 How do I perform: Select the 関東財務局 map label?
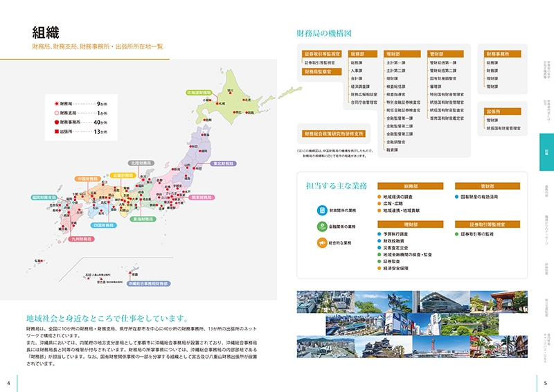point(202,197)
